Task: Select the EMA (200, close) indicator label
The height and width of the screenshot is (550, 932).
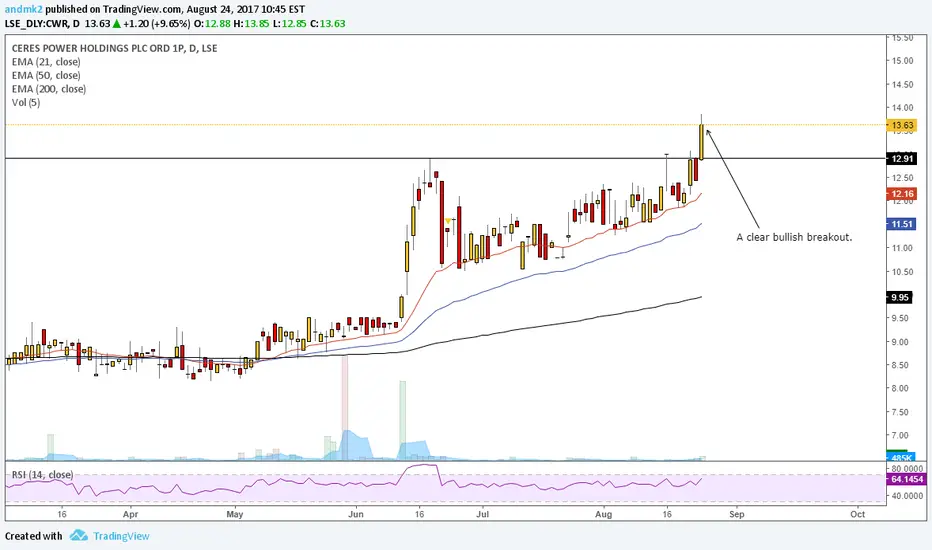Action: point(49,89)
